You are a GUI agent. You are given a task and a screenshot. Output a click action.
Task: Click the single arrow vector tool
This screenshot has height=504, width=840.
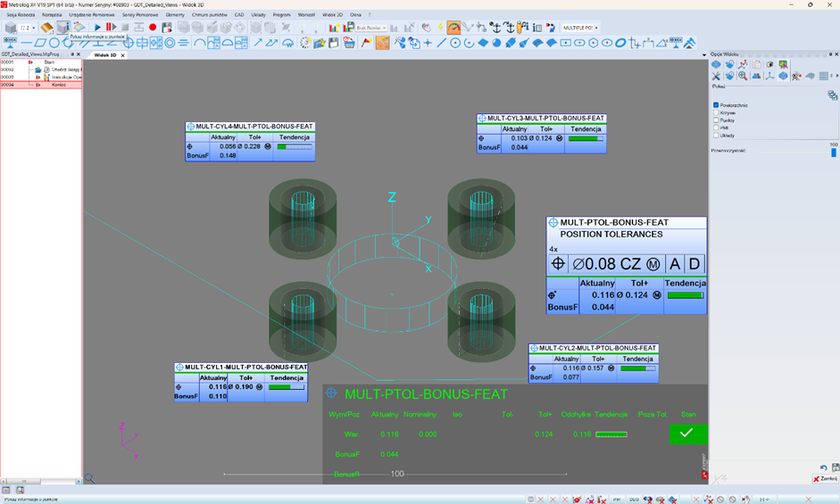[258, 43]
